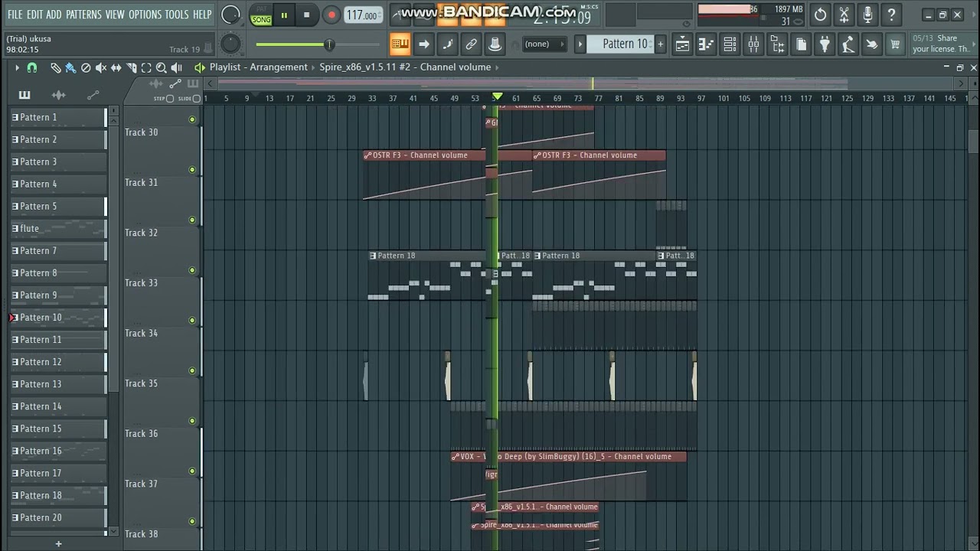Image resolution: width=980 pixels, height=551 pixels.
Task: Click the 117.000 tempo field
Action: [x=363, y=15]
